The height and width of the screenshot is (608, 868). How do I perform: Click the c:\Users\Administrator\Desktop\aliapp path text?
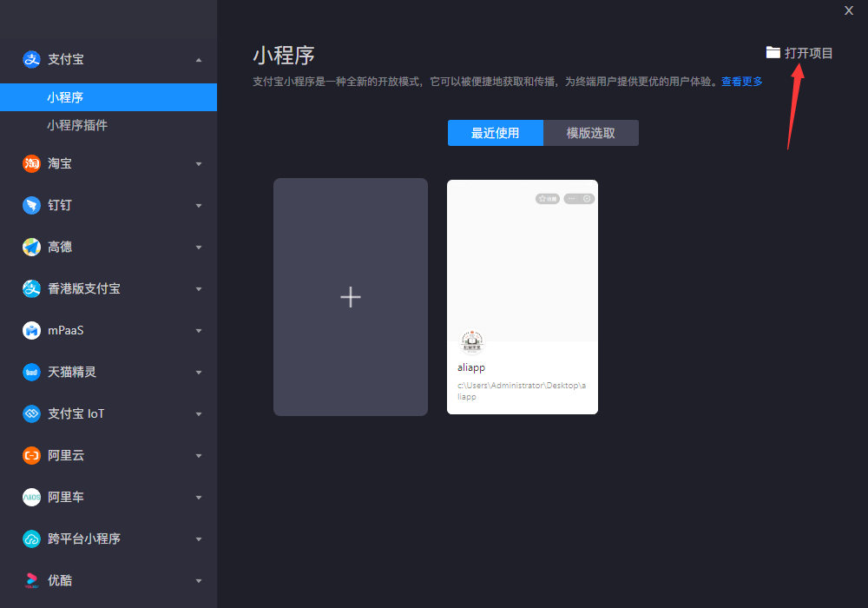click(522, 390)
